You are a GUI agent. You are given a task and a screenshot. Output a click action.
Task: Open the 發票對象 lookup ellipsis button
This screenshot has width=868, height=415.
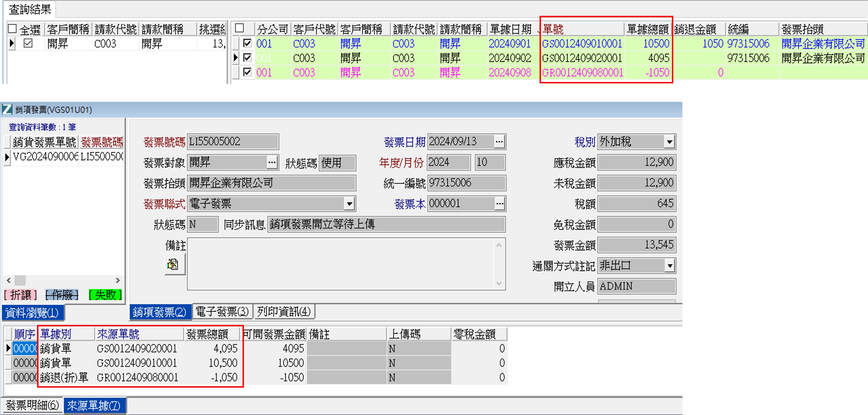click(272, 163)
